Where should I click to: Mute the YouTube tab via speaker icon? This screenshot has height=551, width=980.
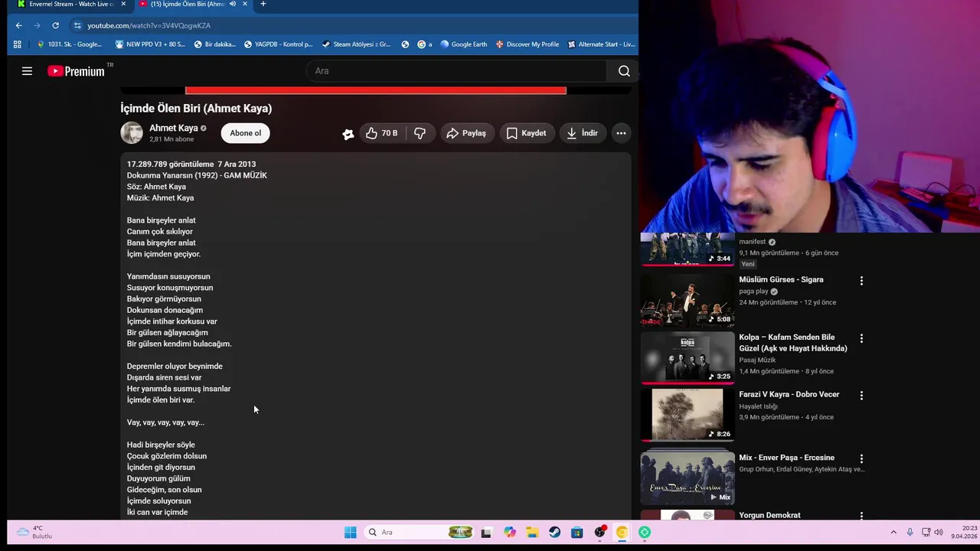(x=233, y=4)
